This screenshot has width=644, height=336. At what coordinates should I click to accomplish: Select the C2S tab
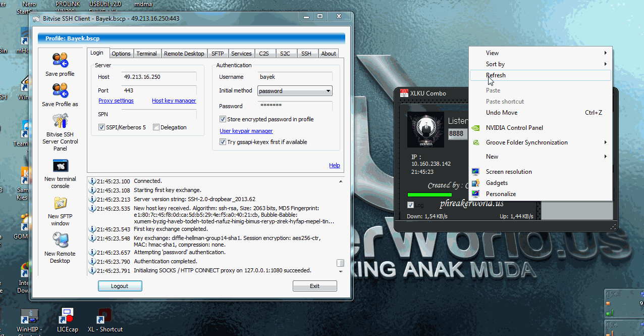264,54
